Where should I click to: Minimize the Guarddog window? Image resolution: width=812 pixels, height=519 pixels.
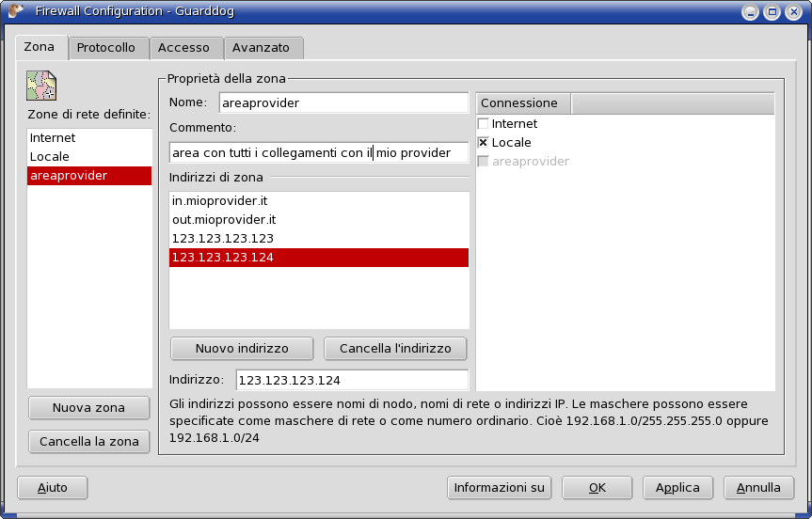click(750, 12)
